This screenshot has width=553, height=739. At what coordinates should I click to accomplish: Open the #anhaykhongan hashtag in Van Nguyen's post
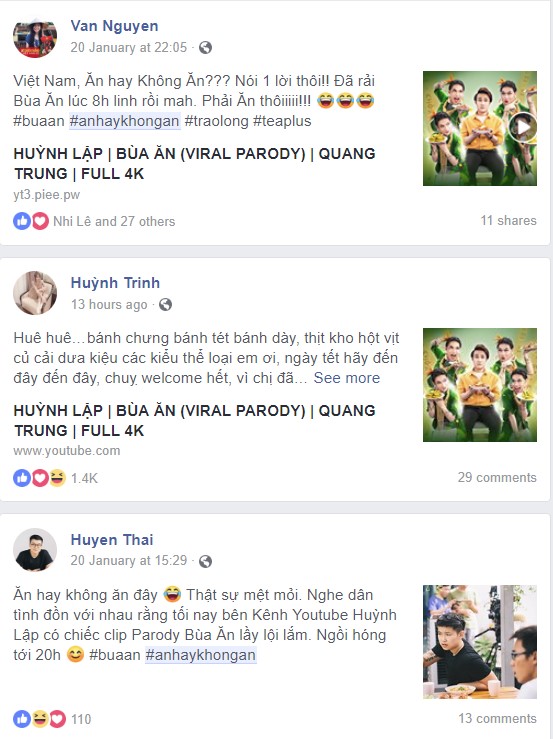point(125,121)
